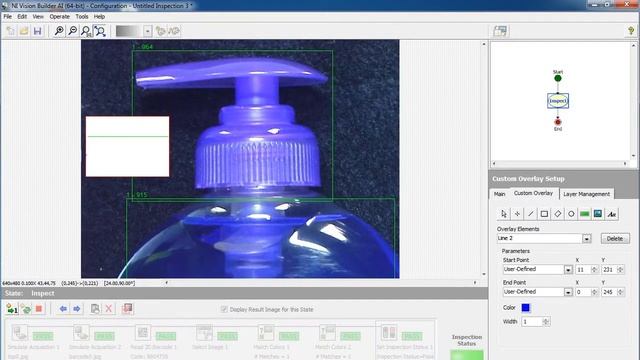Select the Rectangle overlay tool

[x=544, y=214]
